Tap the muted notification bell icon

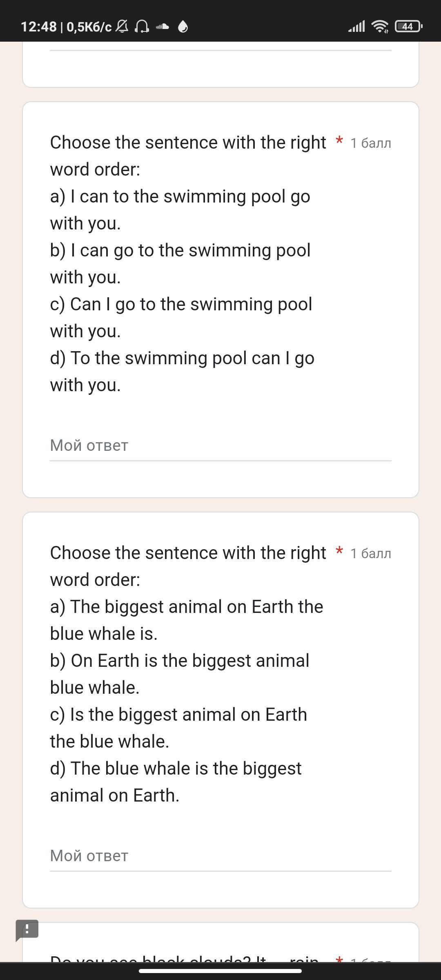(122, 27)
